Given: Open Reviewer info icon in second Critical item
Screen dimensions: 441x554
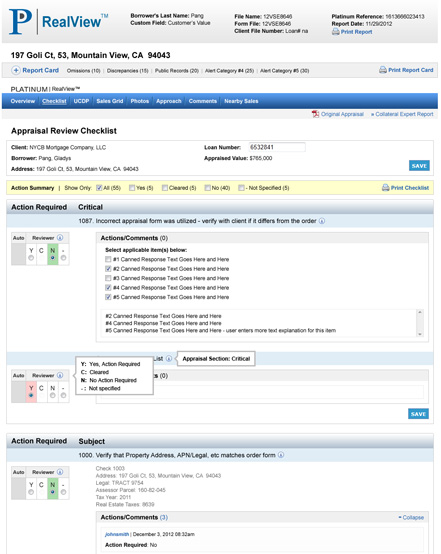Looking at the screenshot, I should tap(60, 375).
